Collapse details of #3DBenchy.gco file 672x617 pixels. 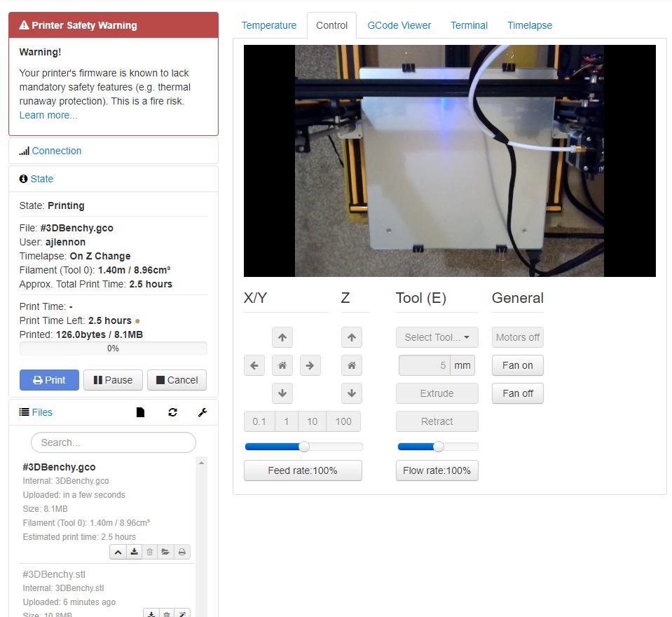coord(118,552)
